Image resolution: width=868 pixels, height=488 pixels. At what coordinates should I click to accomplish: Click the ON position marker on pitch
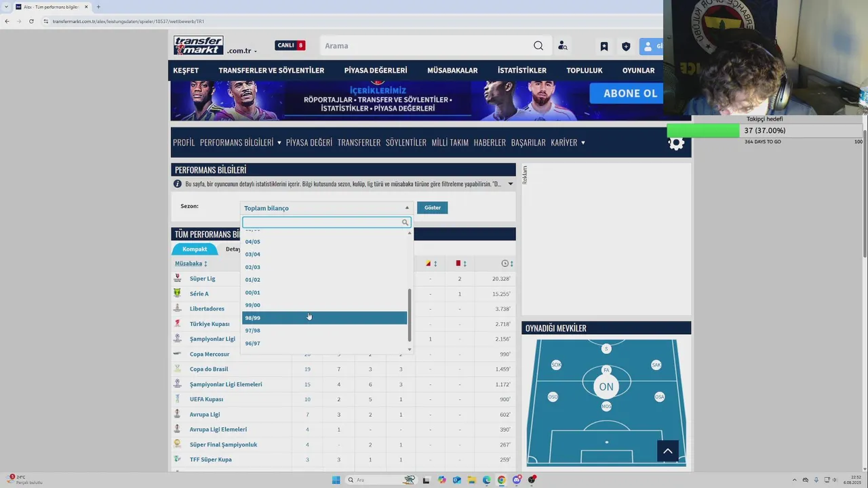click(x=606, y=387)
